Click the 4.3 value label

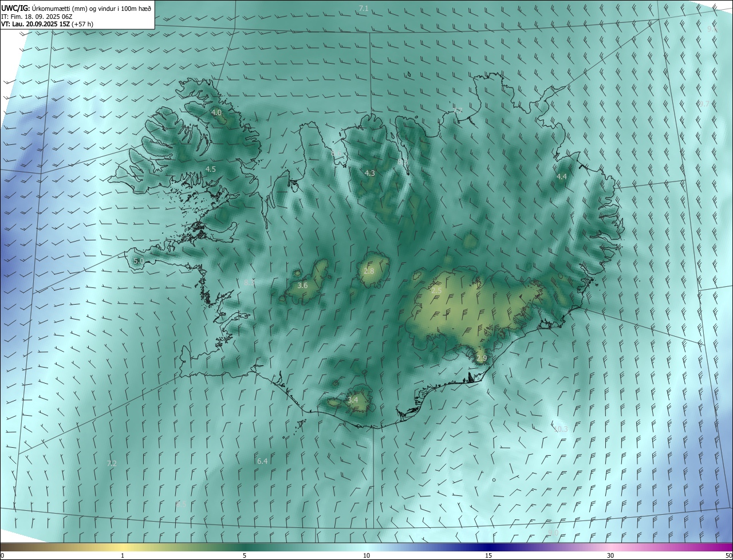(370, 173)
